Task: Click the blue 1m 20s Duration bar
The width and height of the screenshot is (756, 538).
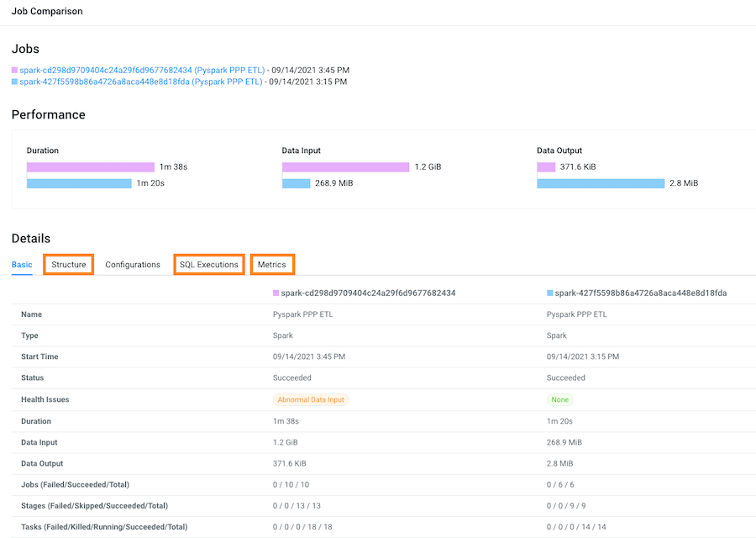Action: coord(79,183)
